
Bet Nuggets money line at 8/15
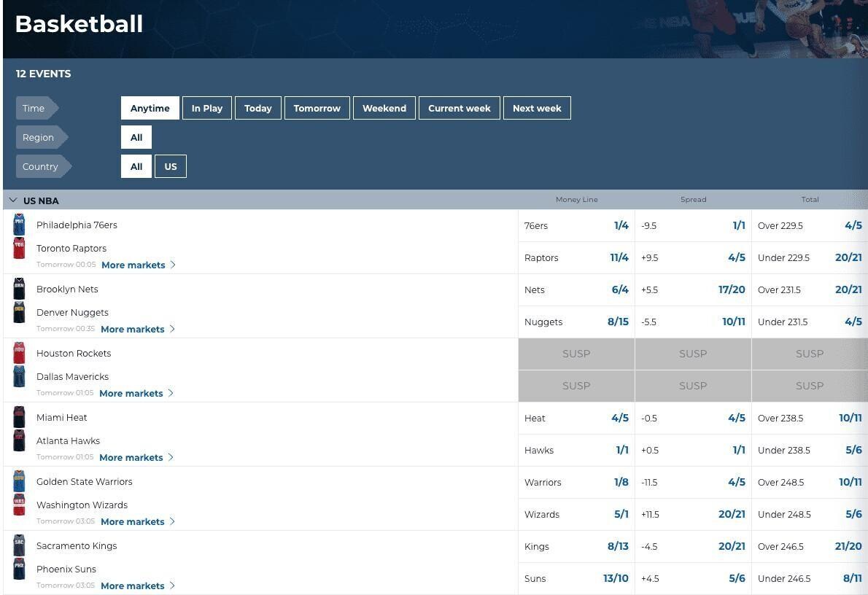click(x=576, y=322)
